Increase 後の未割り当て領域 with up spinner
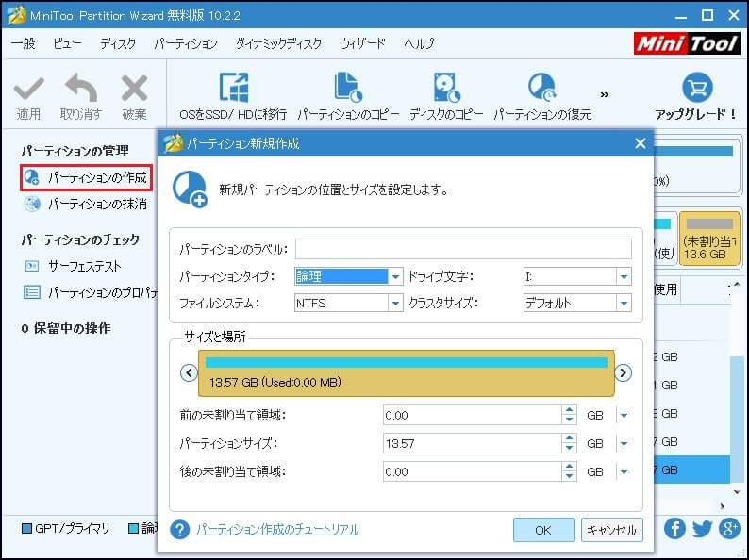The height and width of the screenshot is (560, 749). pos(569,467)
